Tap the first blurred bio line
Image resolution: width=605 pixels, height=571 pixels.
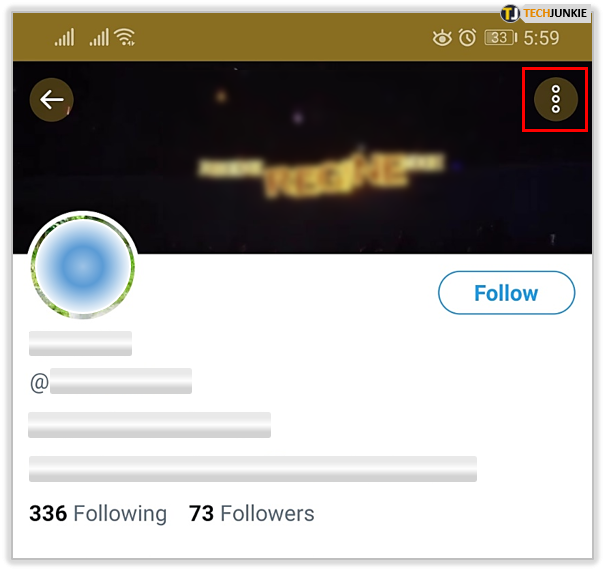[149, 425]
